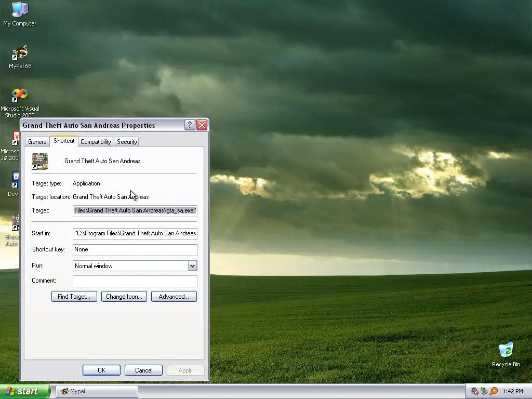Image resolution: width=532 pixels, height=399 pixels.
Task: Click the question mark help button in title bar
Action: [190, 125]
